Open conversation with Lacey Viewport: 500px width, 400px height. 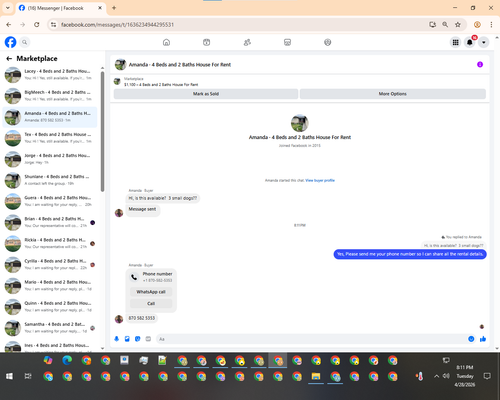tap(50, 75)
